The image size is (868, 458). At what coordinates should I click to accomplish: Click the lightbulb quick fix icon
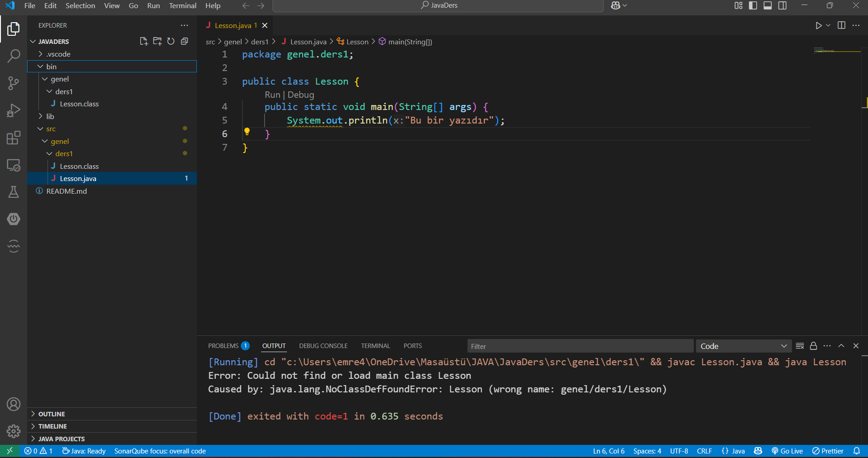[247, 132]
